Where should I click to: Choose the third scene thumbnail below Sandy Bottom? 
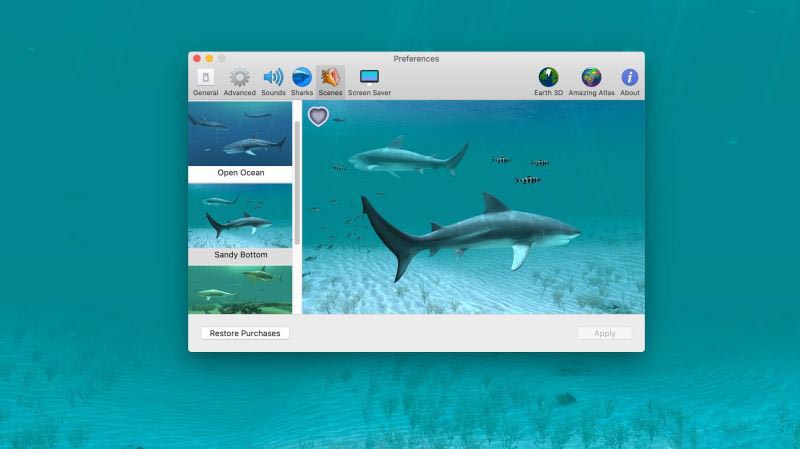[x=240, y=289]
